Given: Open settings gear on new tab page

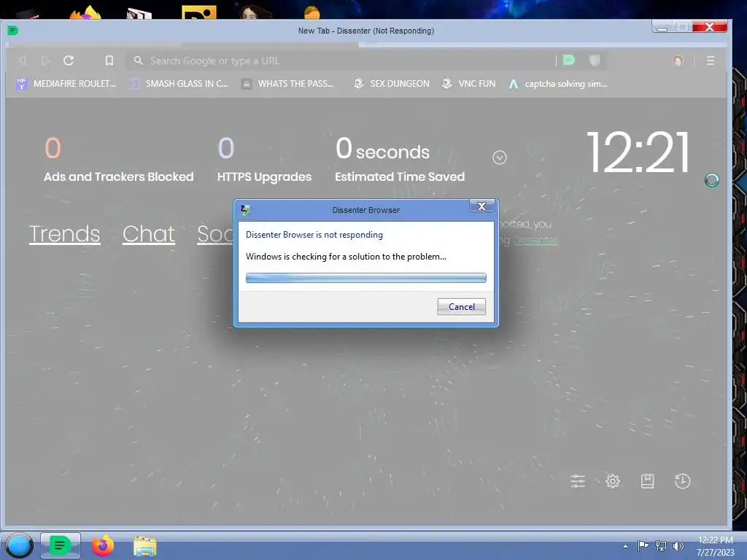Looking at the screenshot, I should pyautogui.click(x=613, y=481).
